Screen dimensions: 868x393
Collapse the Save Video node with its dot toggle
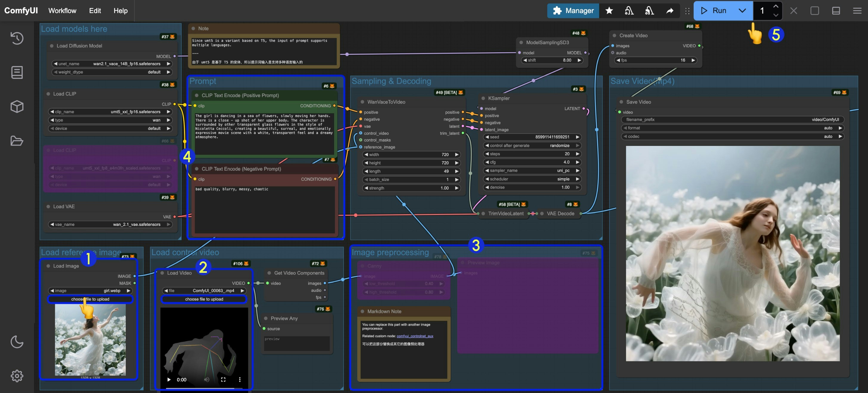point(621,101)
